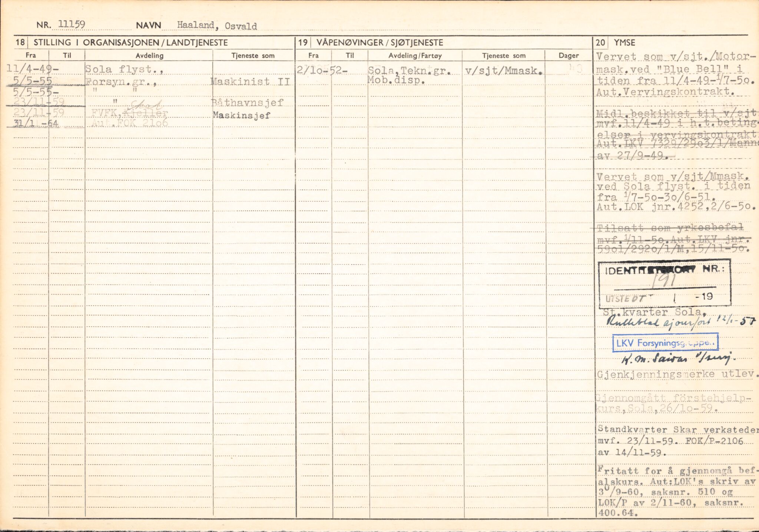Select the v/sjt/Mmask. service entry
759x532 pixels.
pos(504,71)
